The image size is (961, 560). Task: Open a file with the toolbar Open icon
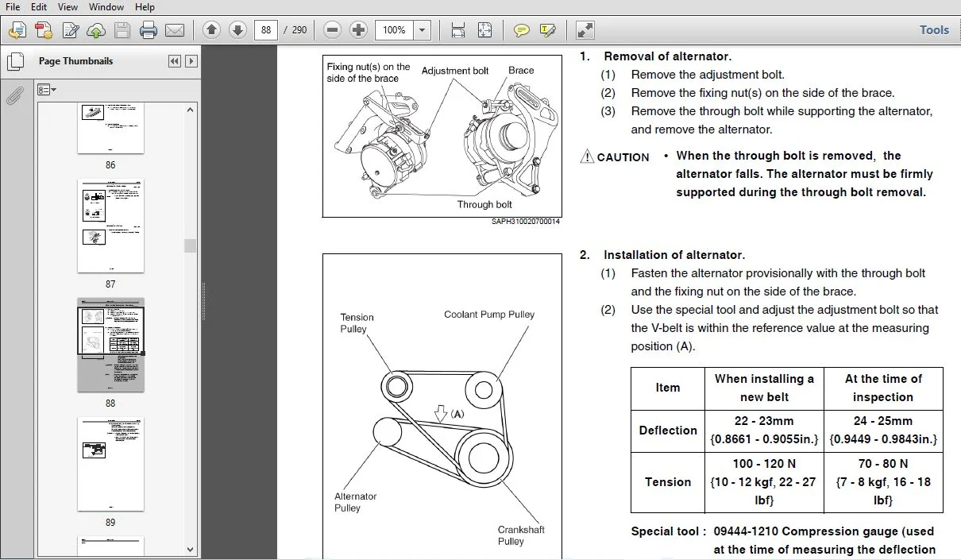pos(17,30)
